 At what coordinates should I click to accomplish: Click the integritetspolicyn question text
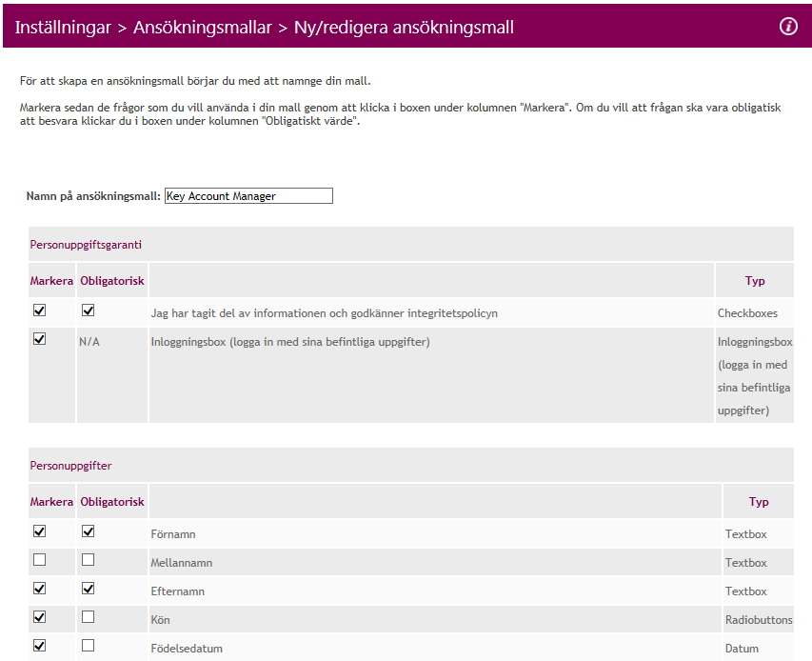[325, 313]
